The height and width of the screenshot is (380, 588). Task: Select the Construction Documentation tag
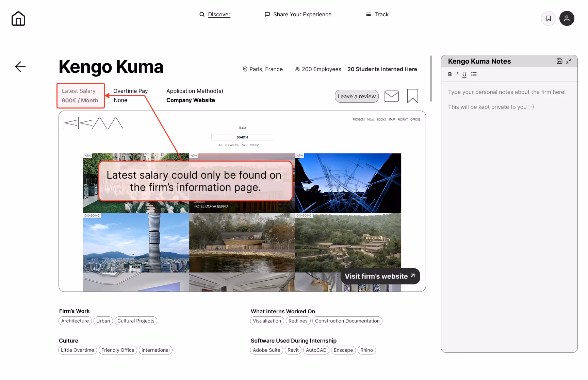[347, 321]
